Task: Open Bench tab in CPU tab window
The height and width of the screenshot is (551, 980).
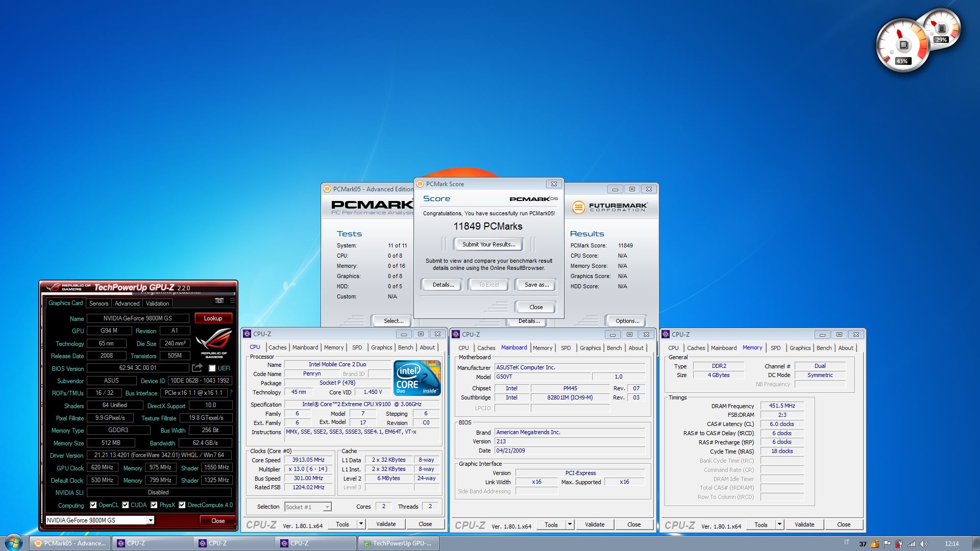Action: tap(405, 347)
